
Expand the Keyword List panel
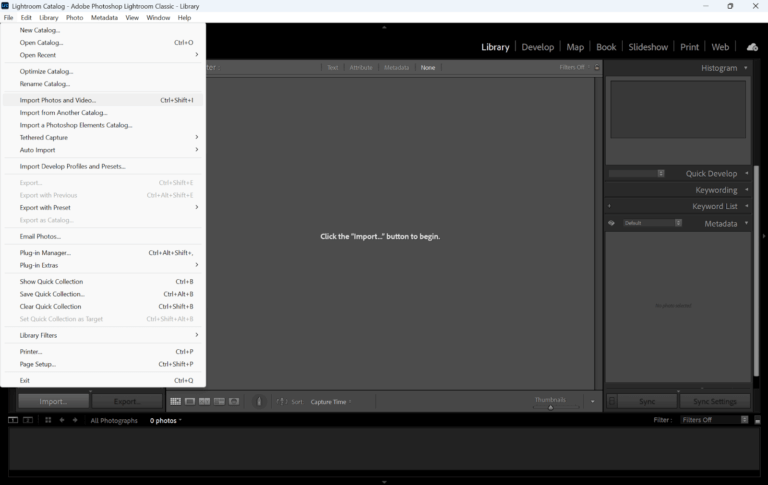746,206
